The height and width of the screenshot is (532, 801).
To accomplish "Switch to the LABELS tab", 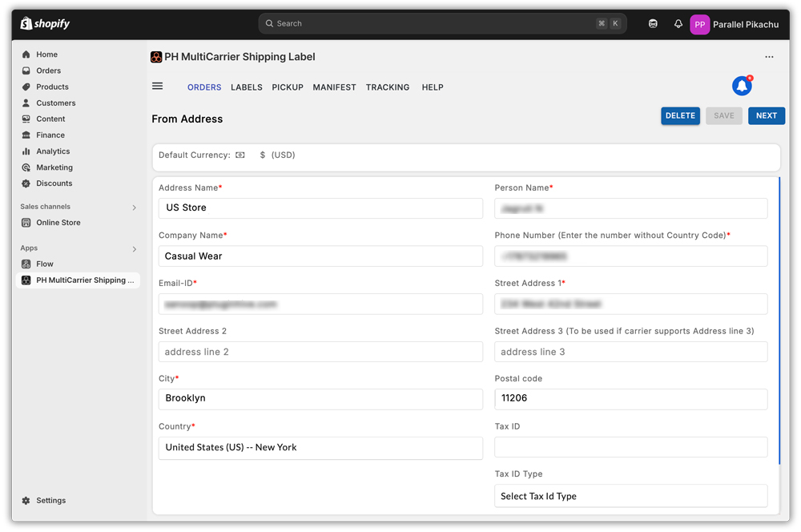I will [246, 87].
